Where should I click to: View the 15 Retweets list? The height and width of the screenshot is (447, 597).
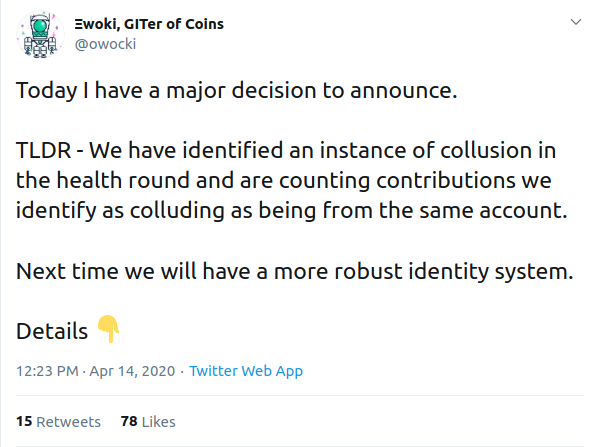[x=58, y=421]
